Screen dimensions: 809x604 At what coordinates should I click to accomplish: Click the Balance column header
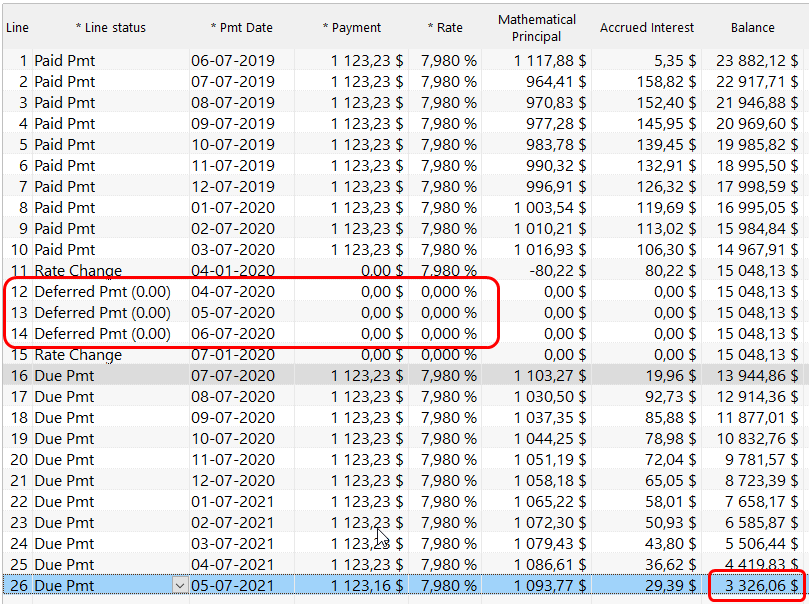(752, 28)
